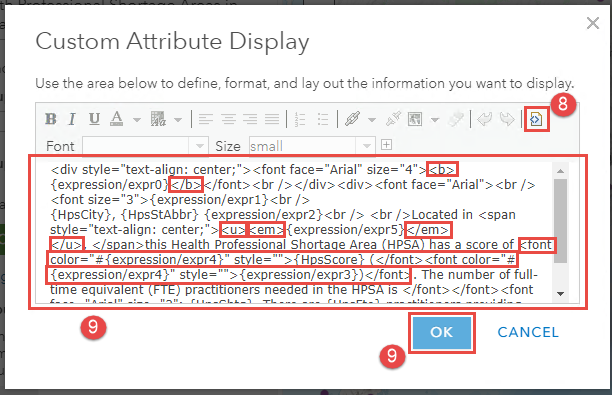Toggle underline formatting
Viewport: 612px width, 395px height.
click(94, 119)
